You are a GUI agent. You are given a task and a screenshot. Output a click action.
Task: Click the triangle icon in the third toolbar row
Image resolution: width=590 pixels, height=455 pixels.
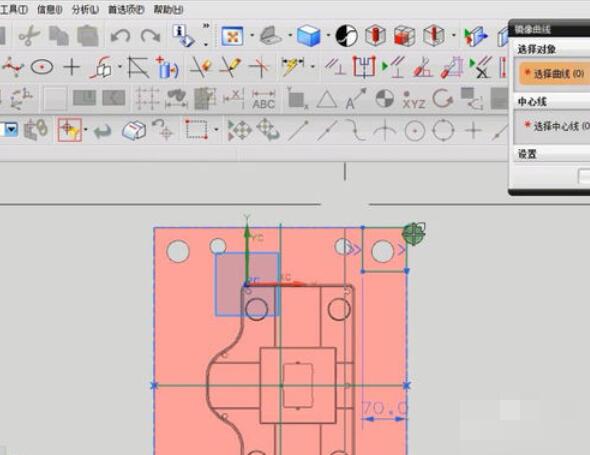(x=327, y=100)
